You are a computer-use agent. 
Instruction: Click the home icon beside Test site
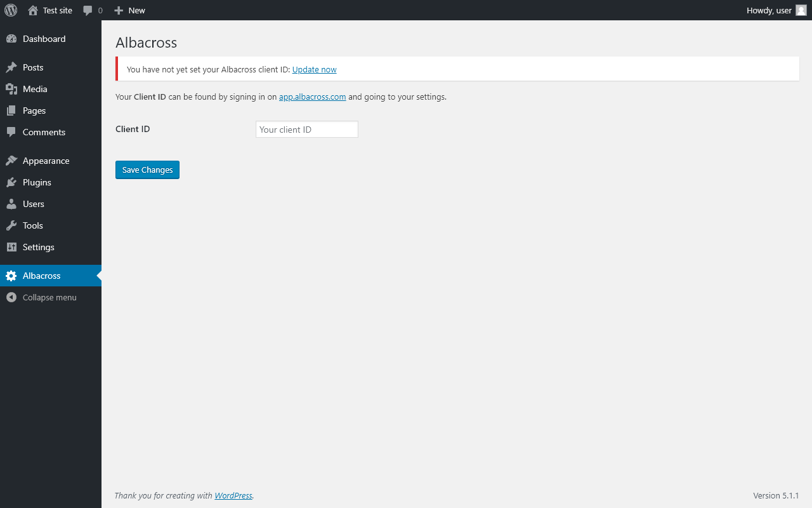[x=33, y=10]
